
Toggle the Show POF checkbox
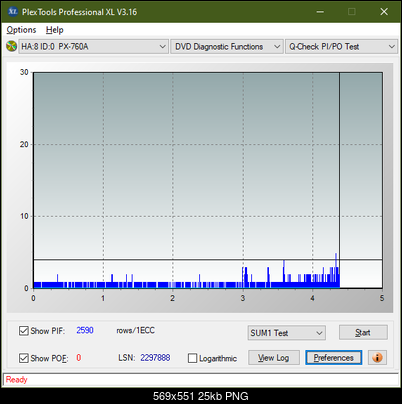[x=24, y=358]
